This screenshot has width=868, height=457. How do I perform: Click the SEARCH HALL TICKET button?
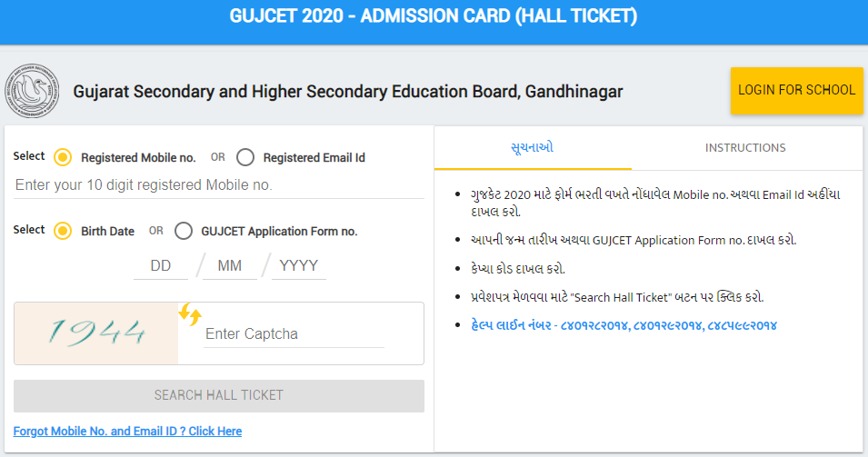pos(219,395)
